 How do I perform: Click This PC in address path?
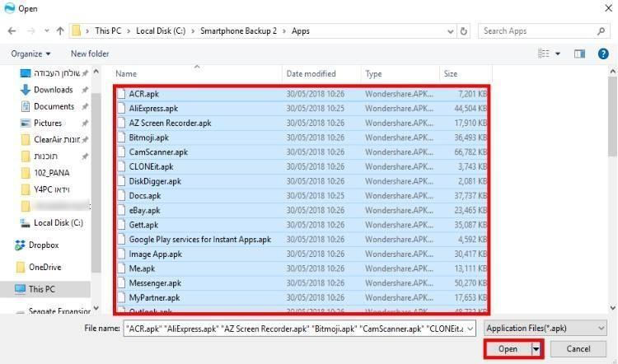tap(108, 30)
